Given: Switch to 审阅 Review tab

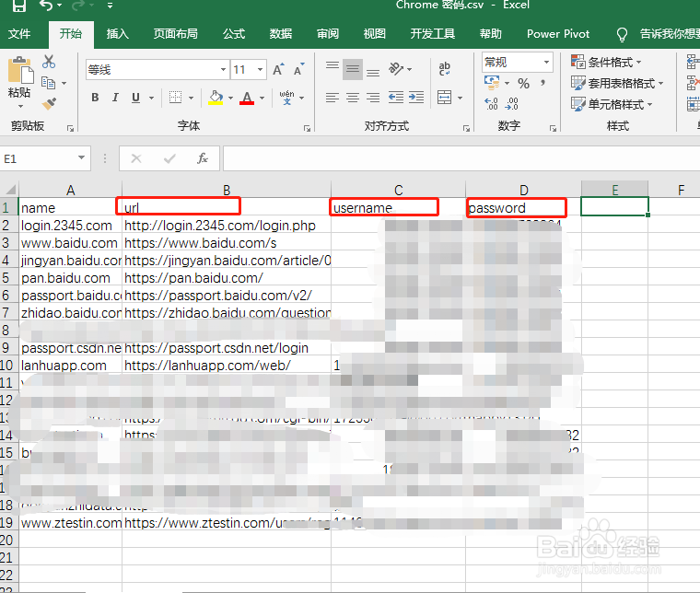Looking at the screenshot, I should click(x=328, y=34).
